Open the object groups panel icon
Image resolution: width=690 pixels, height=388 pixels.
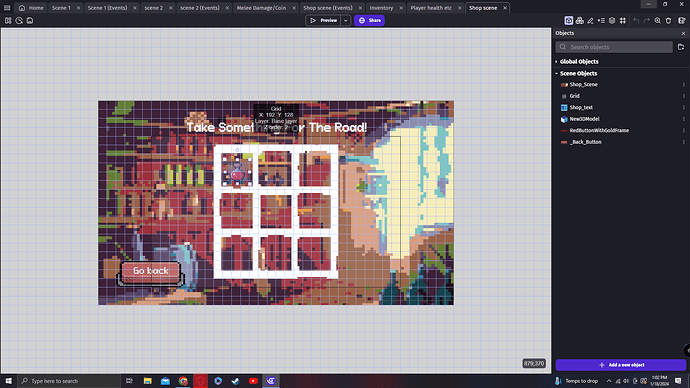pyautogui.click(x=580, y=20)
